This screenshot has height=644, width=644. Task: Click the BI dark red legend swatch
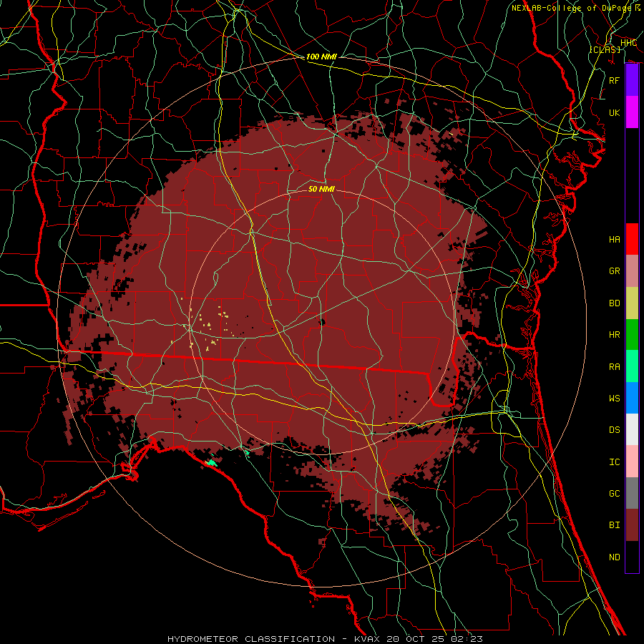632,525
